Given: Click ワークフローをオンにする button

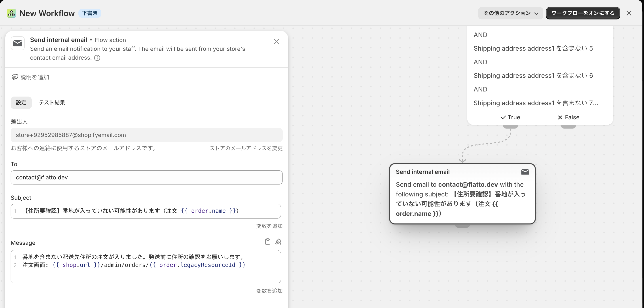Looking at the screenshot, I should pyautogui.click(x=583, y=13).
